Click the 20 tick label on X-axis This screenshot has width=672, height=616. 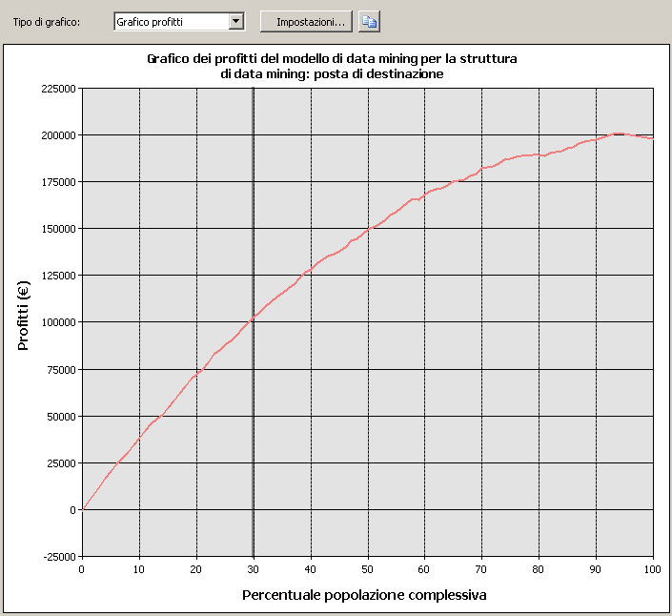pyautogui.click(x=195, y=569)
